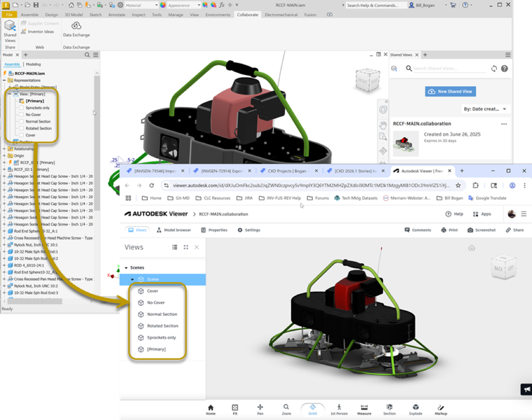Open Help link in Viewer header

coord(454,214)
